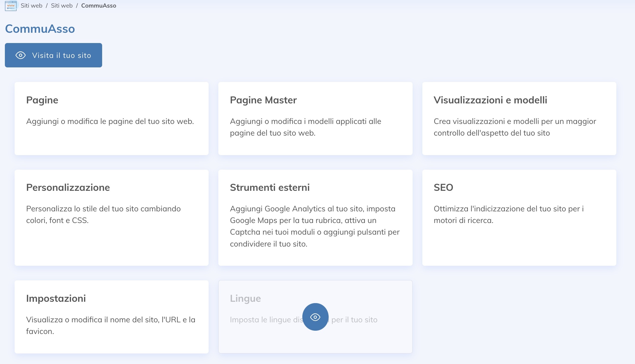The width and height of the screenshot is (635, 364).
Task: Click the Google Analytics description text
Action: pyautogui.click(x=315, y=226)
